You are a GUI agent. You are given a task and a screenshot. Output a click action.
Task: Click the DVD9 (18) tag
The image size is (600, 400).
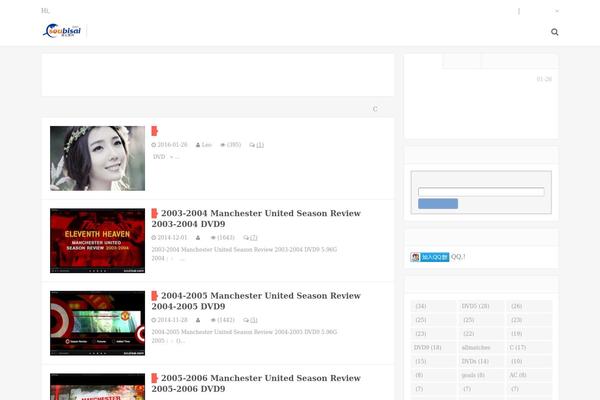pos(433,348)
